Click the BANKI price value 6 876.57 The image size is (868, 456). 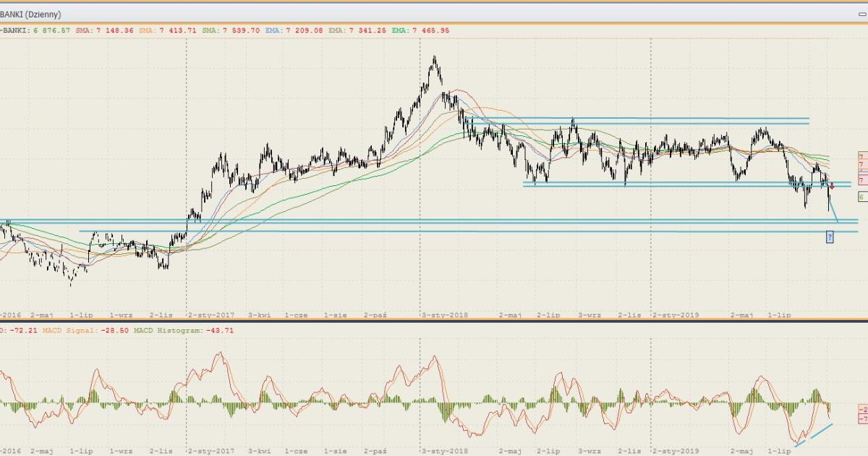[54, 30]
